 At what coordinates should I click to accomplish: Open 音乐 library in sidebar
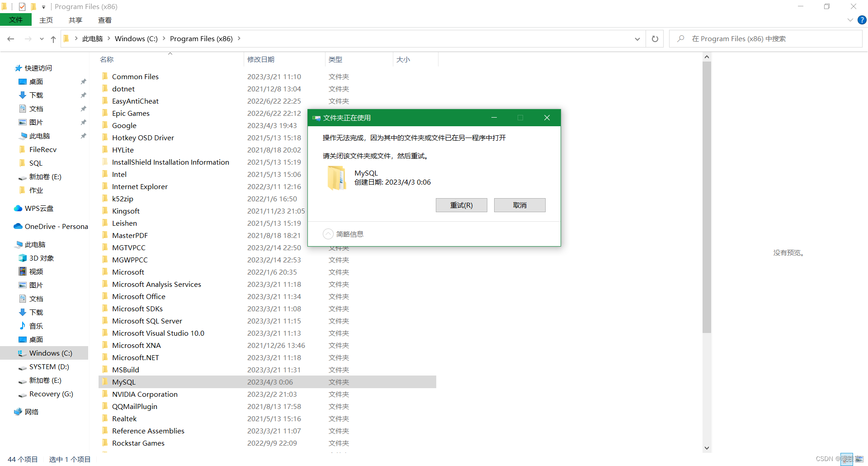(36, 326)
